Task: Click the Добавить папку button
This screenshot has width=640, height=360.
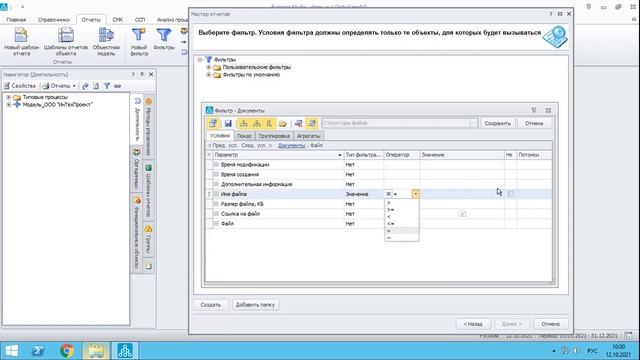Action: pyautogui.click(x=255, y=305)
